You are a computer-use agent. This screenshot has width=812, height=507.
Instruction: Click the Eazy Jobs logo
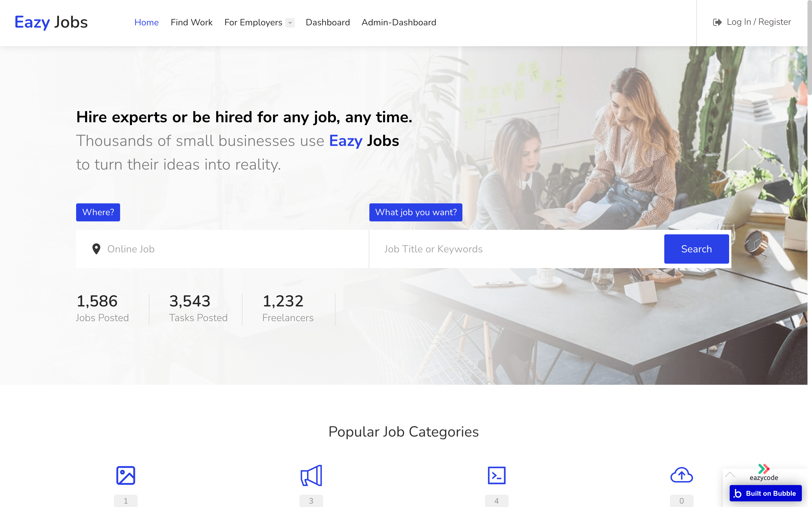coord(51,22)
